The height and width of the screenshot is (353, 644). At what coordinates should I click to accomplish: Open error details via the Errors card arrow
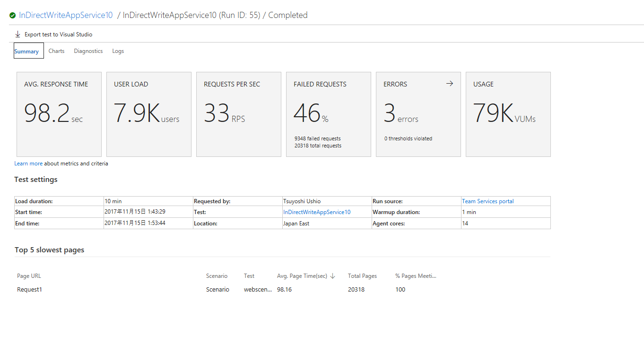click(449, 83)
